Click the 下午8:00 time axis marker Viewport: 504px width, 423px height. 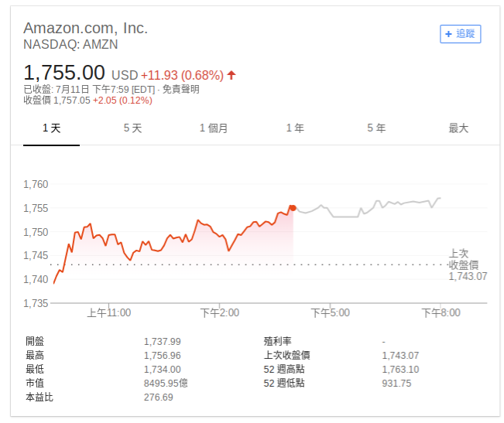pos(441,312)
